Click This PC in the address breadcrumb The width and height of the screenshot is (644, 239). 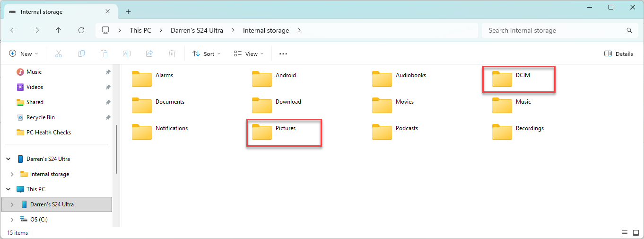pyautogui.click(x=140, y=30)
